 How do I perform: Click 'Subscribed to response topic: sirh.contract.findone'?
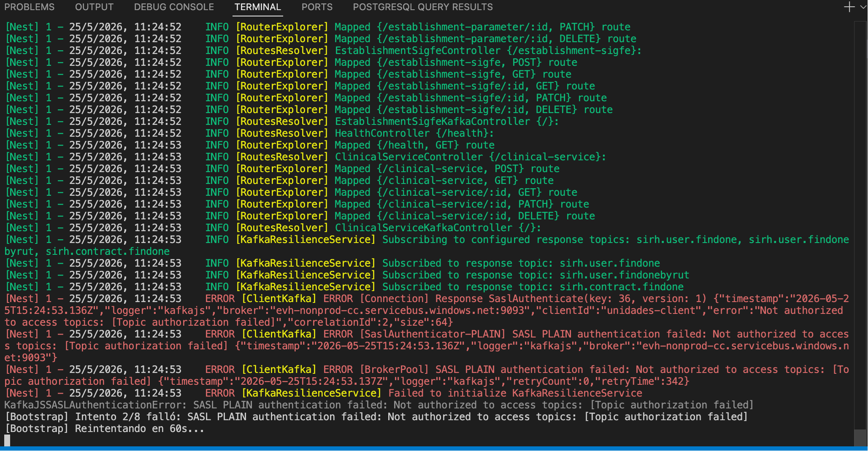point(533,287)
